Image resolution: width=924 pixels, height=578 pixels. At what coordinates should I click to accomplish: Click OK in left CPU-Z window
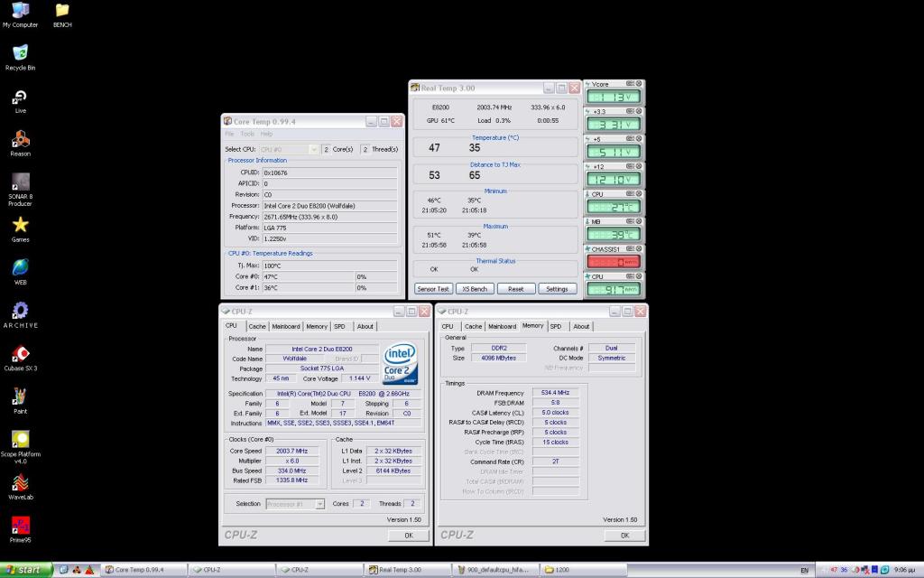(x=409, y=536)
